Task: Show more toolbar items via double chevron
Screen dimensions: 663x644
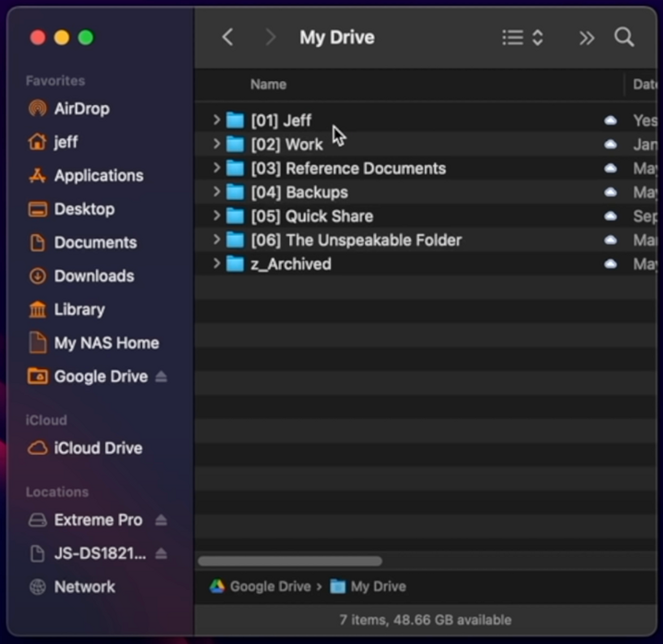Action: pos(586,38)
